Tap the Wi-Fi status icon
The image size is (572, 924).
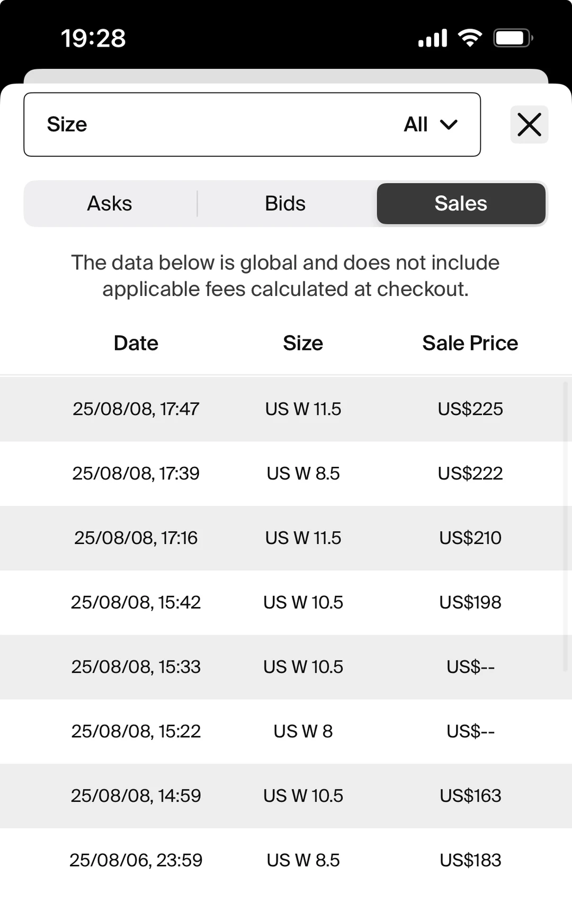(470, 38)
